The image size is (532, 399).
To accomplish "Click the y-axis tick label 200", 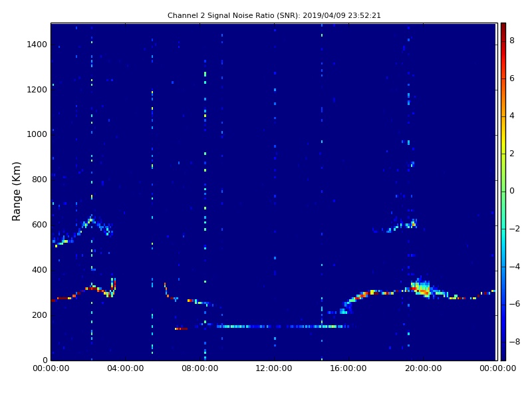I will coord(39,315).
